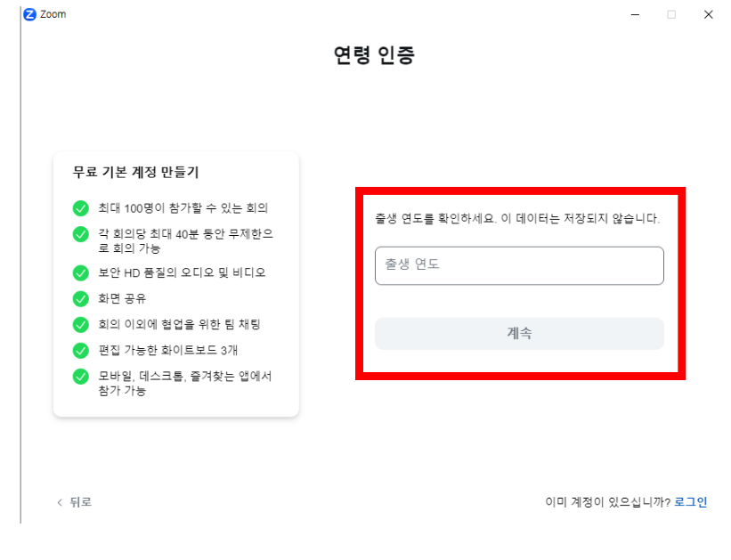Click the 출생 연도 input field
The image size is (731, 560).
point(519,265)
